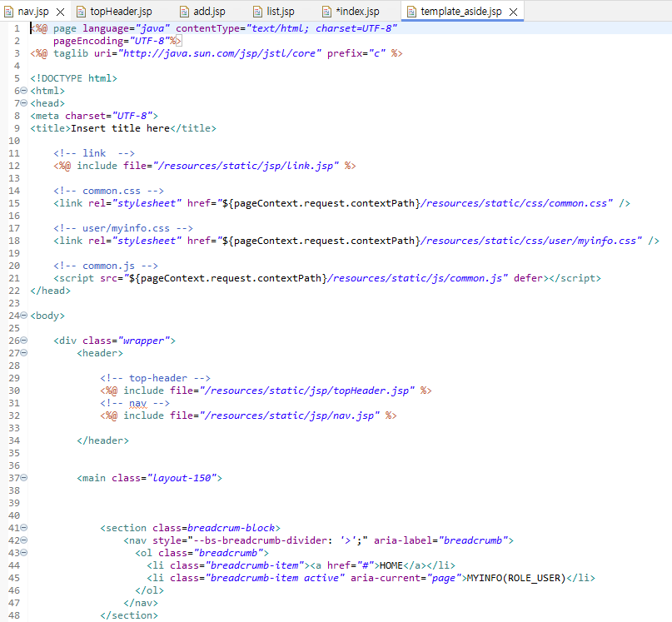Click the closing "</nav>" tag
Image resolution: width=672 pixels, height=622 pixels.
click(141, 603)
